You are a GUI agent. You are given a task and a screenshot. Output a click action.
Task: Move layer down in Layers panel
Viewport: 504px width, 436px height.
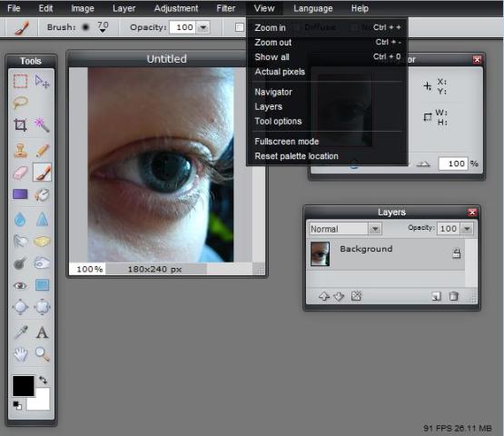tap(339, 296)
